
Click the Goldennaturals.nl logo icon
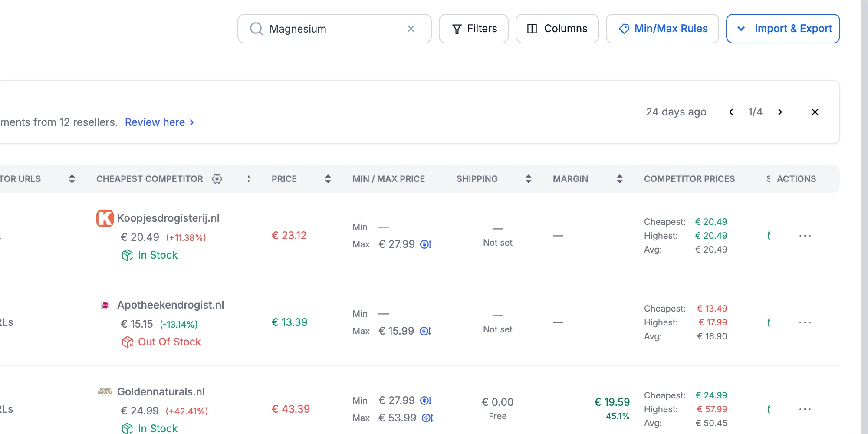[105, 392]
